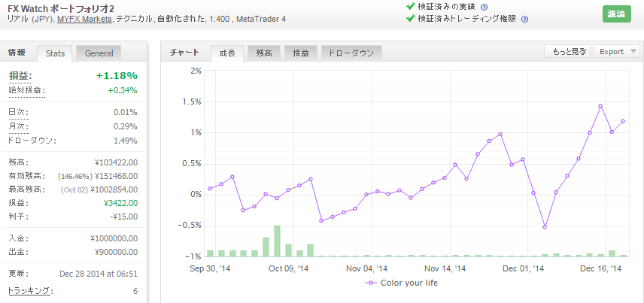Click the Oct 09, '14 axis label
This screenshot has width=644, height=303.
tap(288, 269)
